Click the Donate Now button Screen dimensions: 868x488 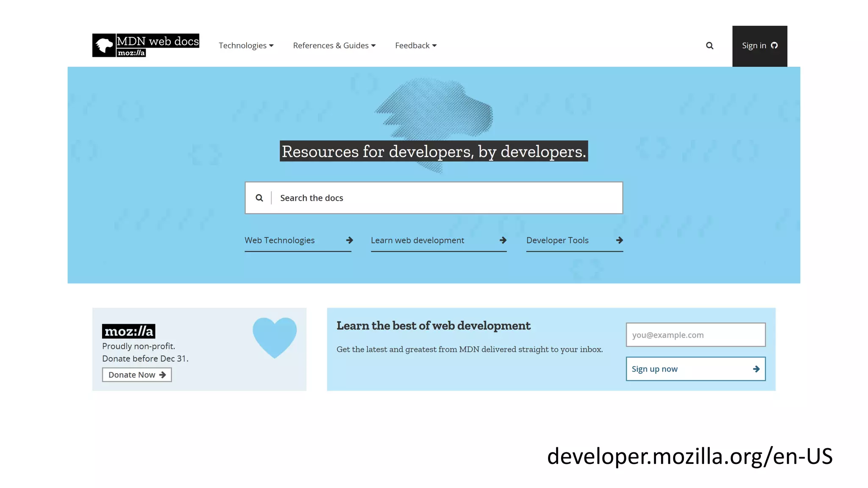pyautogui.click(x=136, y=375)
